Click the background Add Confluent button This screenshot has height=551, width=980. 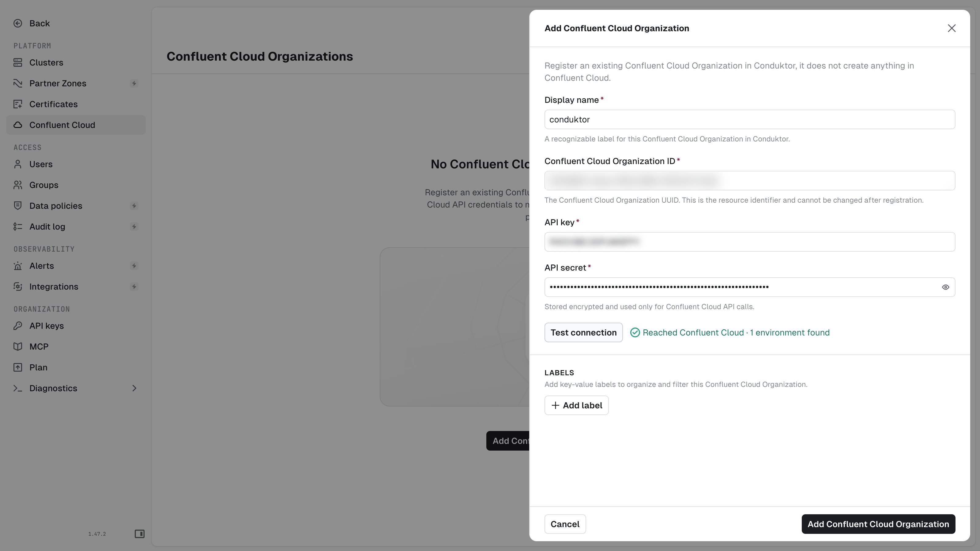tap(508, 441)
